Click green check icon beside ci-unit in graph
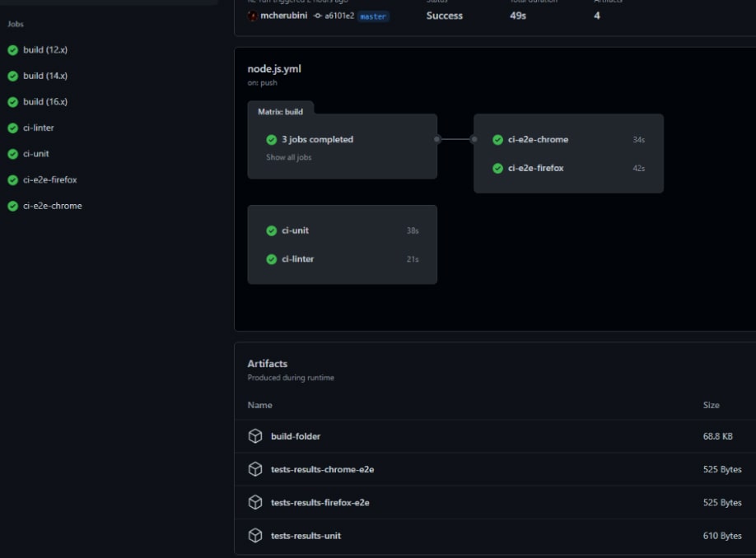Screen dimensions: 756x558 tap(272, 231)
